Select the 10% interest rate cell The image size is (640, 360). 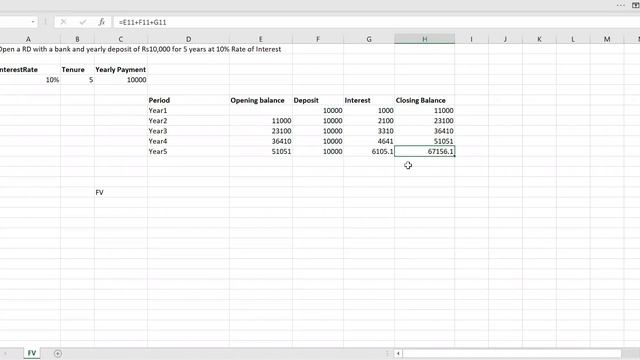pos(30,80)
